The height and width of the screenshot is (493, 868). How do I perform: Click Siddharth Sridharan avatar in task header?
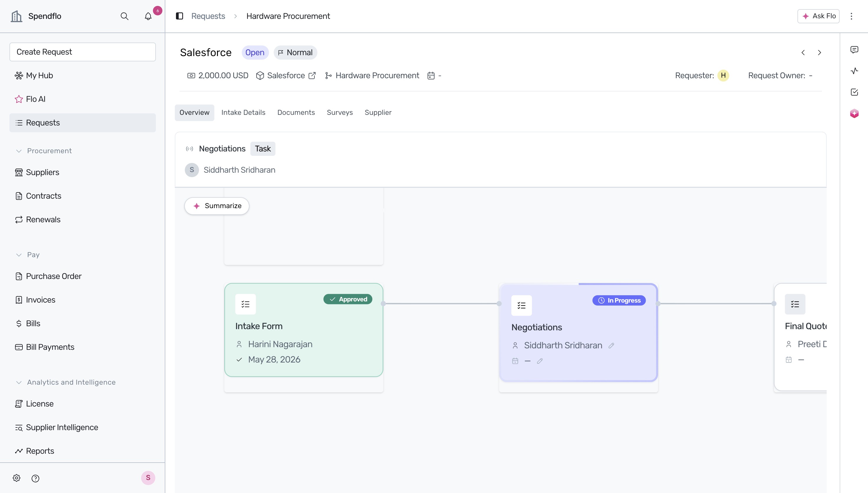pyautogui.click(x=192, y=170)
